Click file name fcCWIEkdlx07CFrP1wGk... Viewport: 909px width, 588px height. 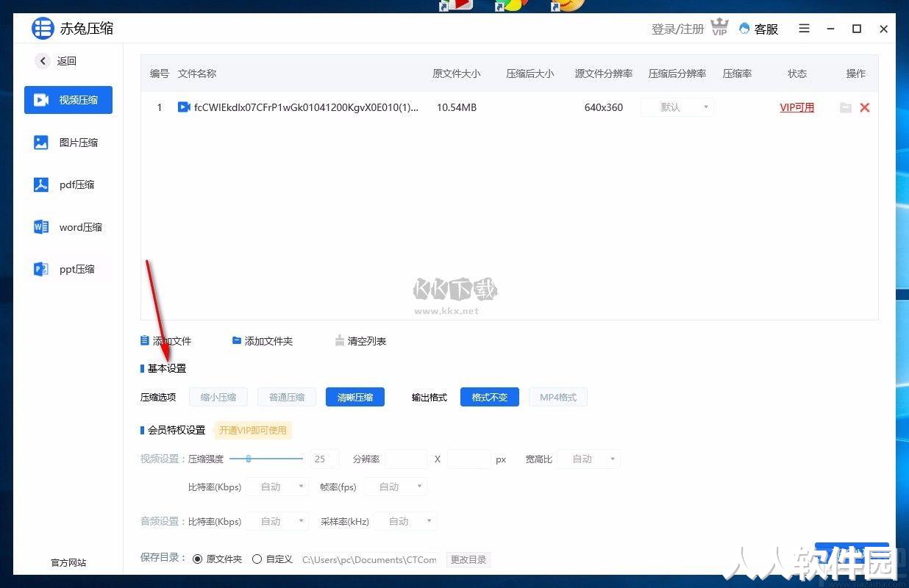306,107
